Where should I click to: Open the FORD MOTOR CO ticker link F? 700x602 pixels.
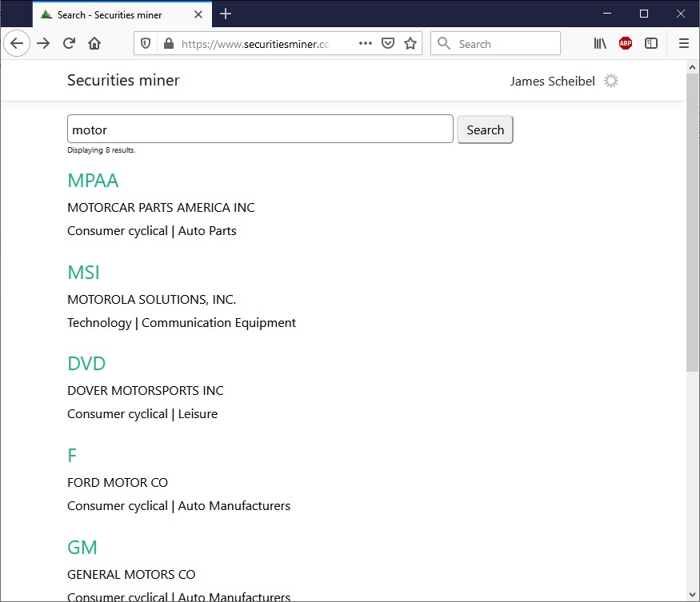point(71,455)
